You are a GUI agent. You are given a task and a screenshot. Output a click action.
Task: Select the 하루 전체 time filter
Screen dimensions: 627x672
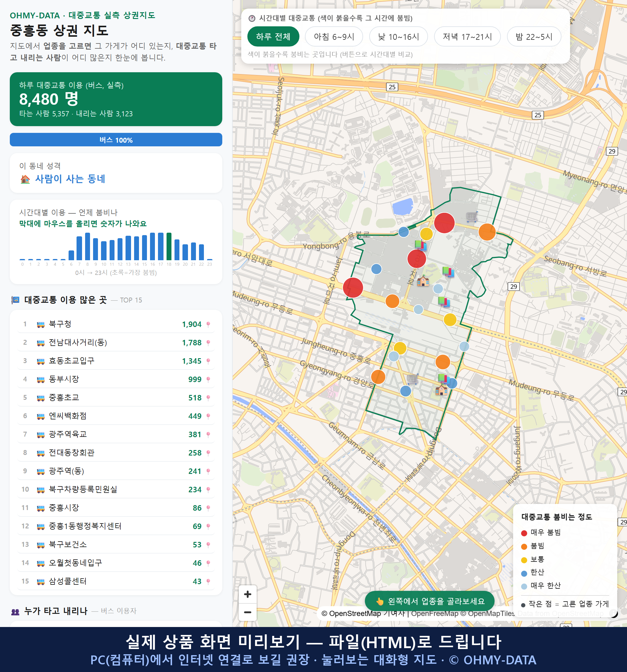[273, 36]
